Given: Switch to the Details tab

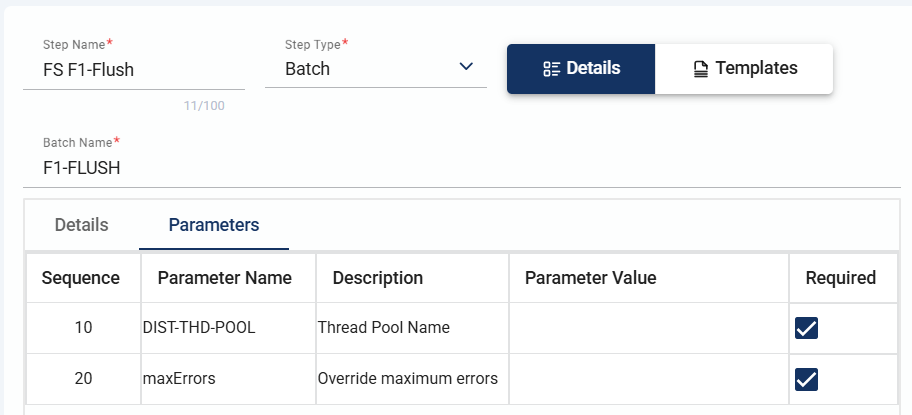Looking at the screenshot, I should pos(81,225).
